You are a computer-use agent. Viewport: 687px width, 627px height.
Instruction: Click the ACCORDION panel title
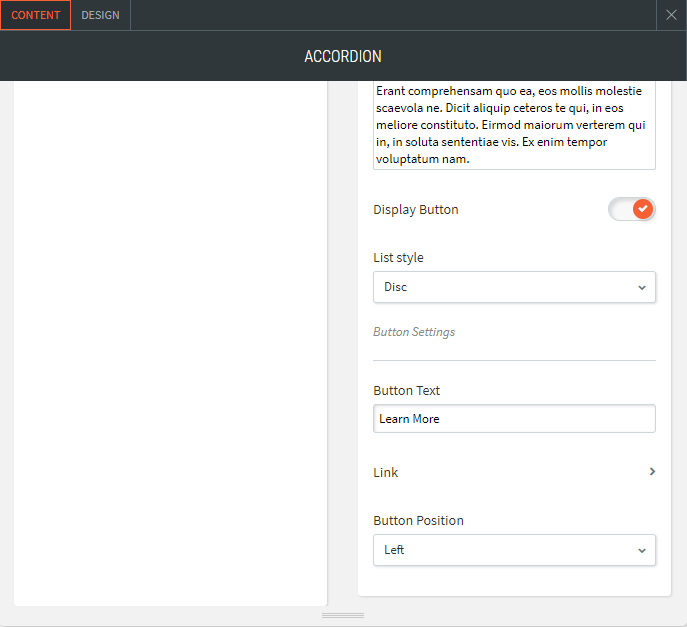343,57
